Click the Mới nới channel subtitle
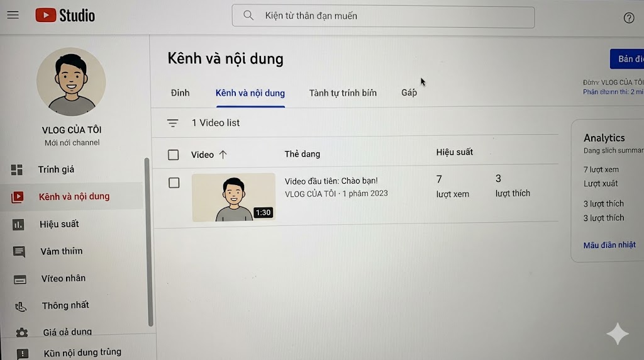 tap(72, 143)
